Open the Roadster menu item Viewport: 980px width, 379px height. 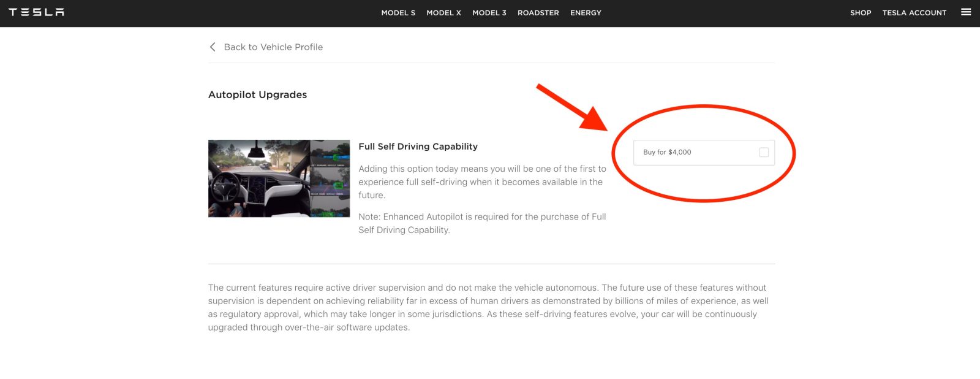(538, 13)
